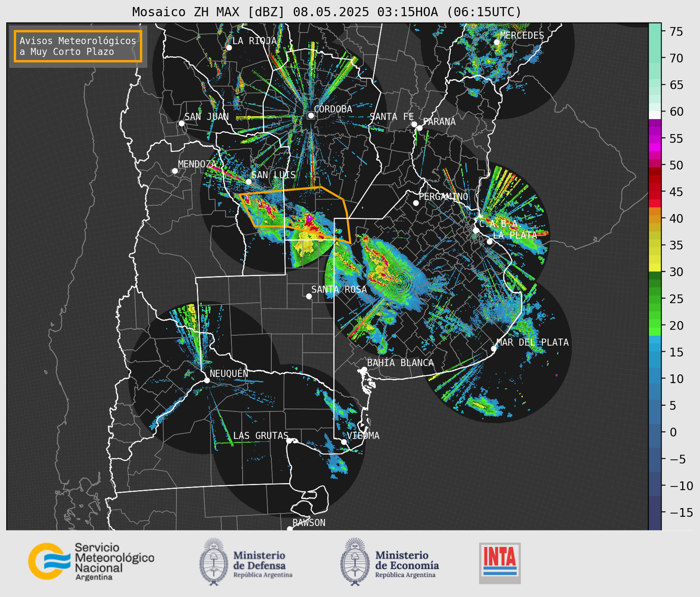
Task: Click the LA PLATA city marker dot
Action: tap(490, 241)
